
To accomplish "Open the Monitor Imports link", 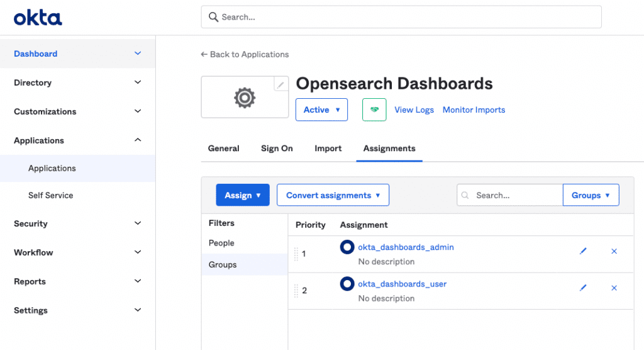I will coord(474,110).
